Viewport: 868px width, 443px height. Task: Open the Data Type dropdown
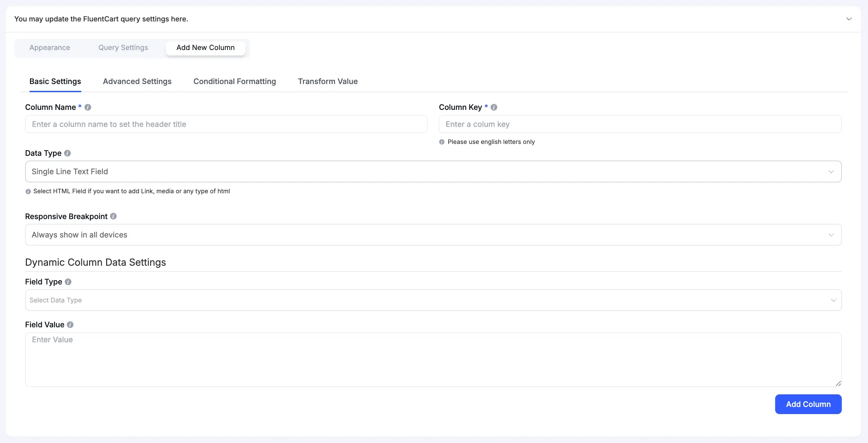(433, 171)
